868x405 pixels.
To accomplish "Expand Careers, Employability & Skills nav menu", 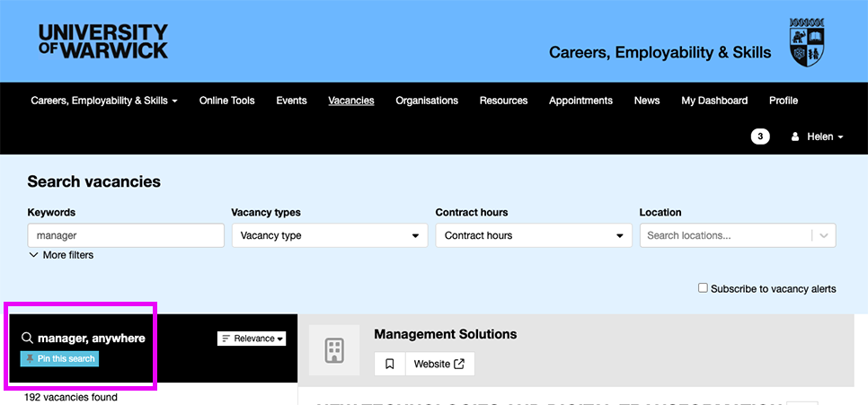I will pyautogui.click(x=104, y=101).
